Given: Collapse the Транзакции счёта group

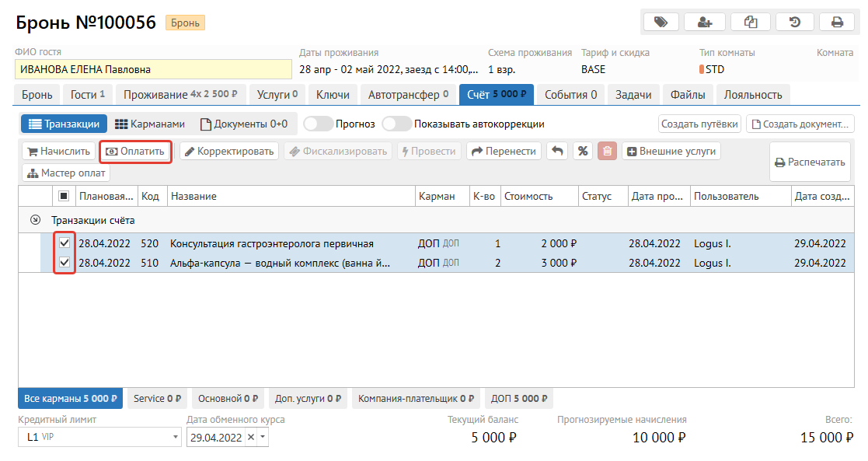Looking at the screenshot, I should pos(34,220).
